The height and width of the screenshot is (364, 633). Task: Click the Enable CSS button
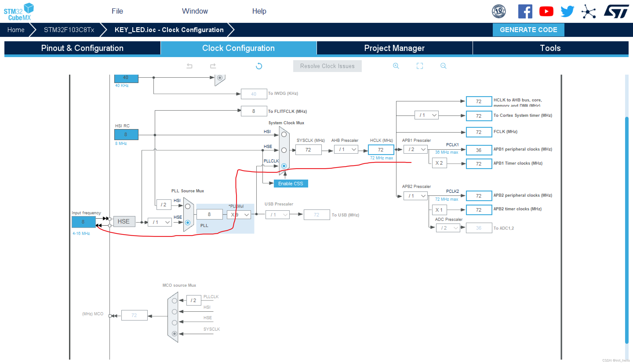click(x=291, y=184)
